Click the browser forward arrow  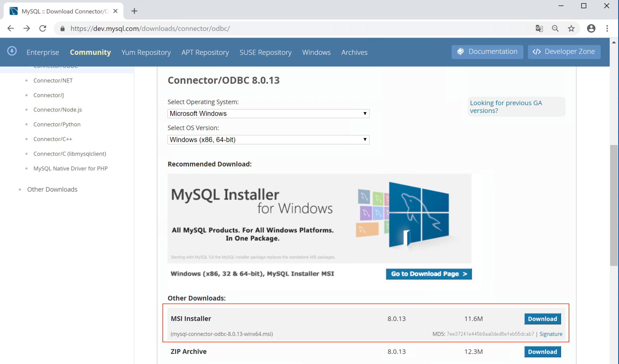27,28
